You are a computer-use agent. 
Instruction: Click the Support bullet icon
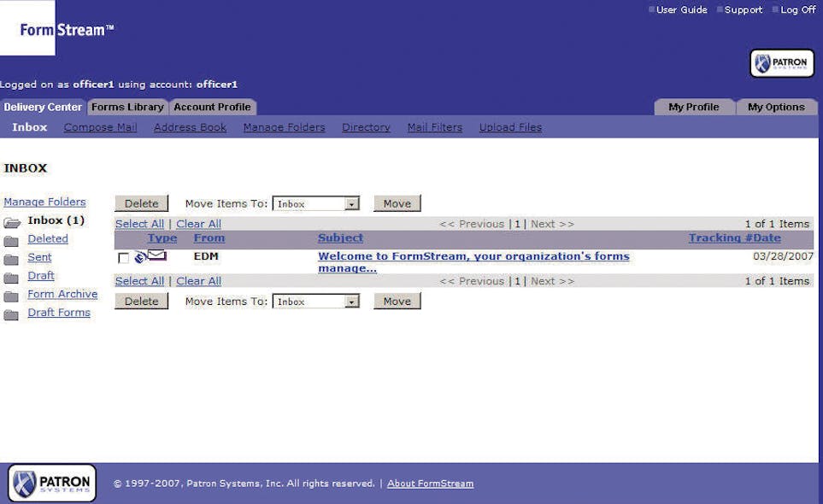(x=720, y=9)
